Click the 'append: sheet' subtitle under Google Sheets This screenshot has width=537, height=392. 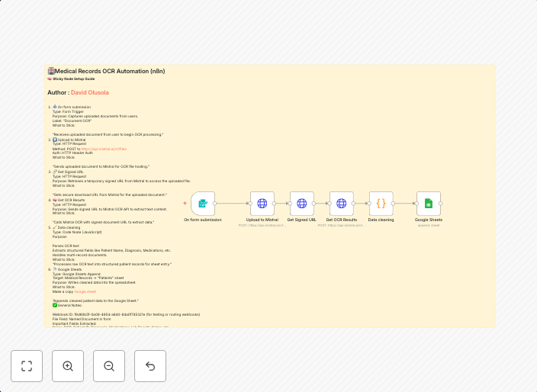click(x=429, y=225)
